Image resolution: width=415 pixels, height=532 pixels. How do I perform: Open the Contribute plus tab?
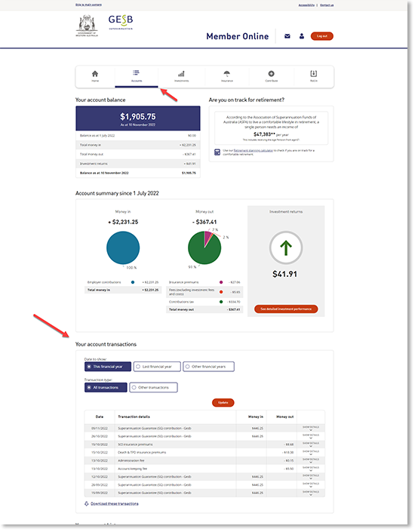click(272, 77)
